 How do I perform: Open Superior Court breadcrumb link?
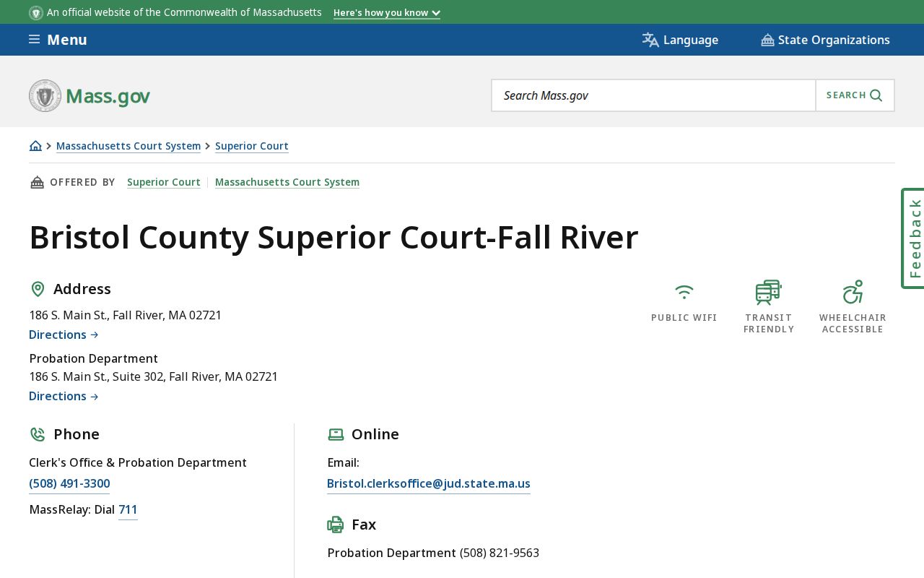pyautogui.click(x=252, y=146)
